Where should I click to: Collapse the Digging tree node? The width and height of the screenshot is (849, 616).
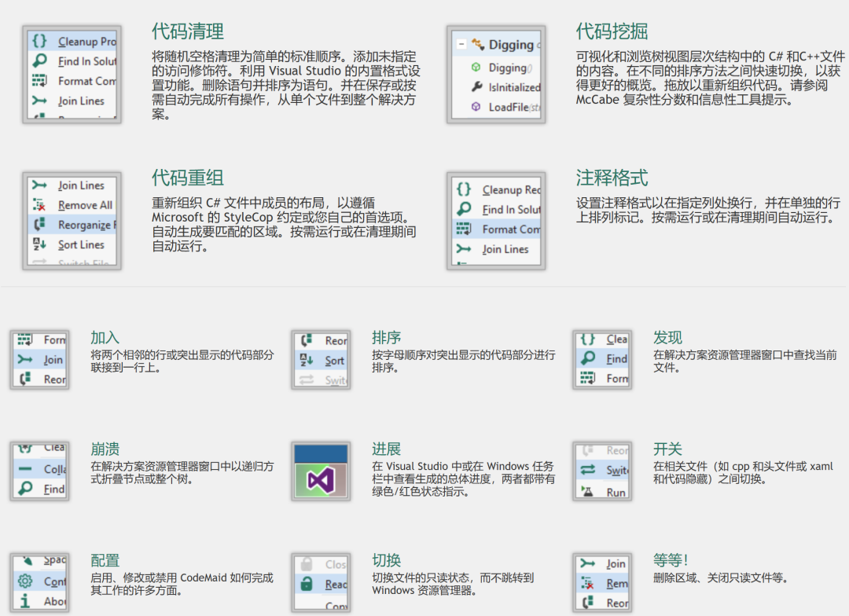461,44
